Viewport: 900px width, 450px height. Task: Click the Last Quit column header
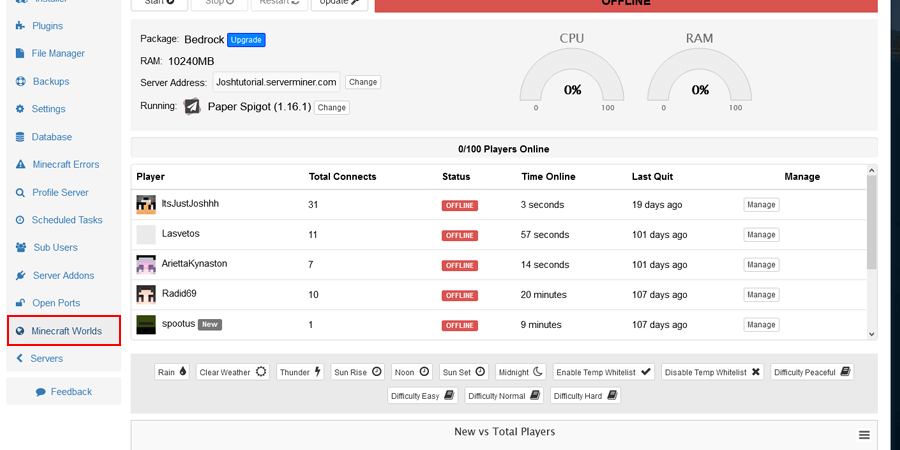[x=653, y=177]
